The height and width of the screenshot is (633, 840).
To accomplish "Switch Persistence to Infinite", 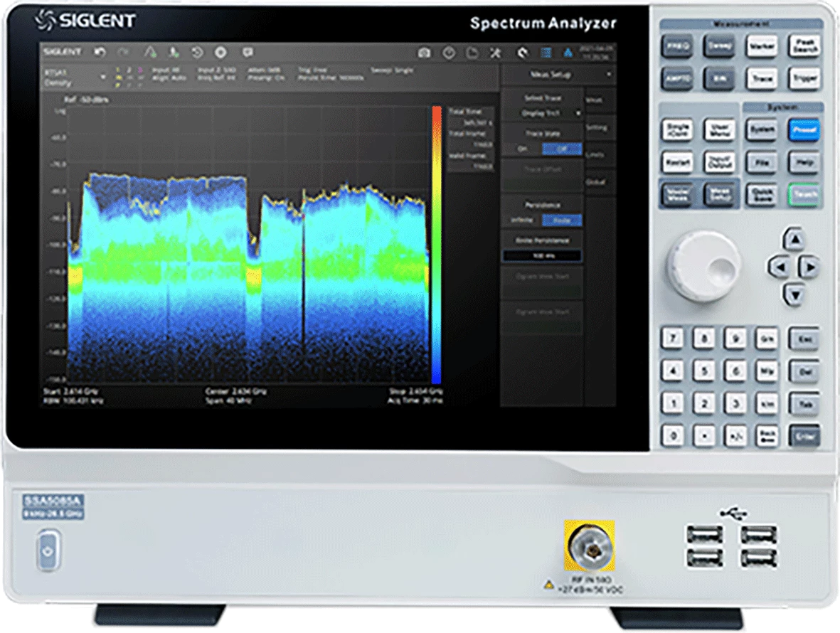I will coord(523,220).
